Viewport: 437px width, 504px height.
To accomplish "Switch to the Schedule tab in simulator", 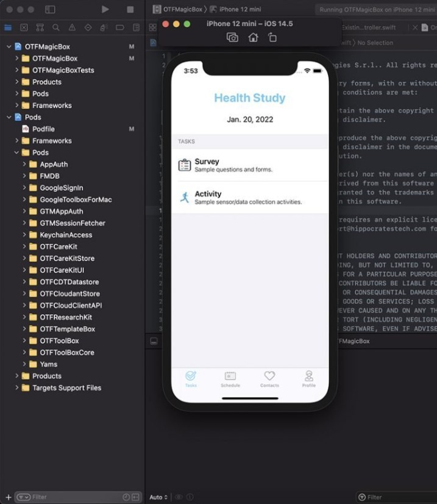I will (x=230, y=379).
